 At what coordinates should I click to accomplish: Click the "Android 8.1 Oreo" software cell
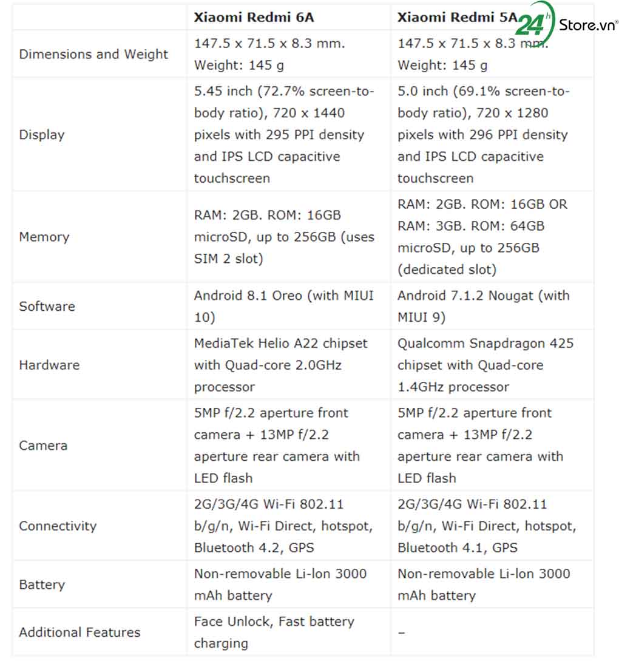click(x=283, y=306)
